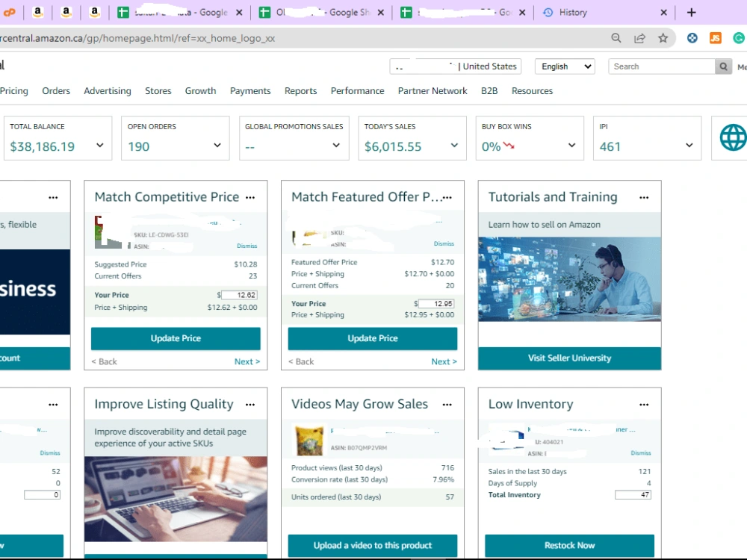
Task: Open a new browser tab
Action: point(692,13)
